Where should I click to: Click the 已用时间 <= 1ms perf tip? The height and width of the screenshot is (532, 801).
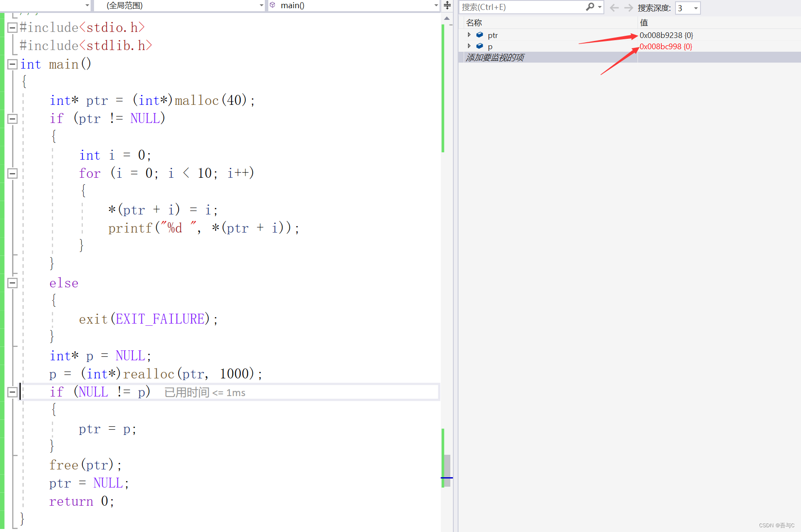pyautogui.click(x=205, y=393)
